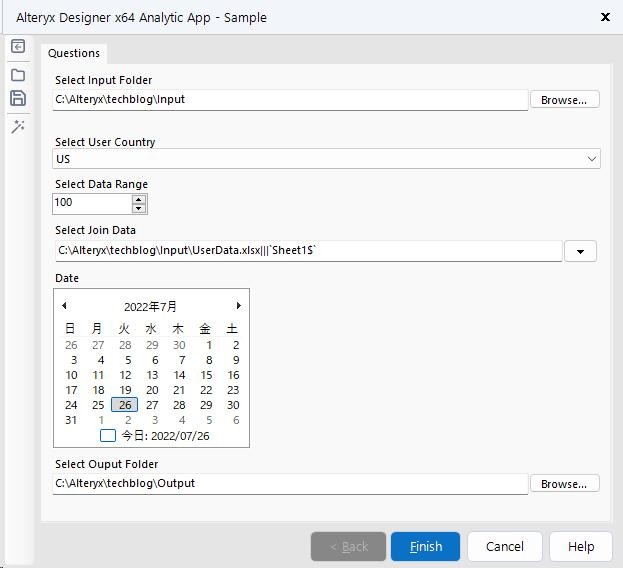Open the Select User Country dropdown
The width and height of the screenshot is (623, 568).
click(x=592, y=159)
